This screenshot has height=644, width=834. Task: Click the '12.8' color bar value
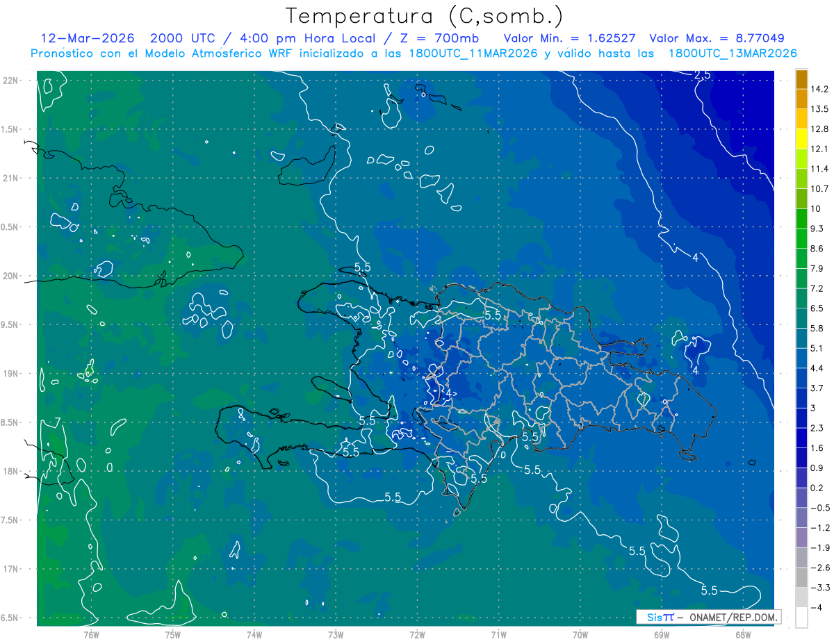819,129
